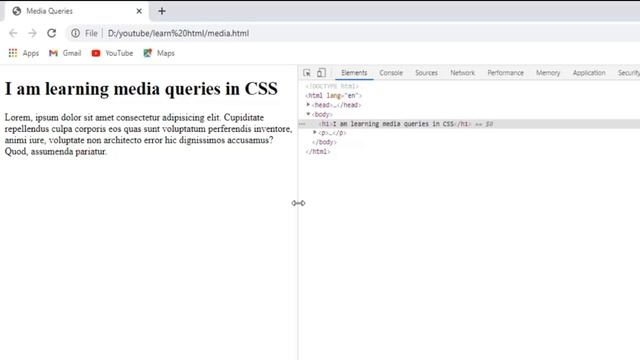Open Apps grid bookmark icon
The width and height of the screenshot is (640, 360).
[x=13, y=53]
